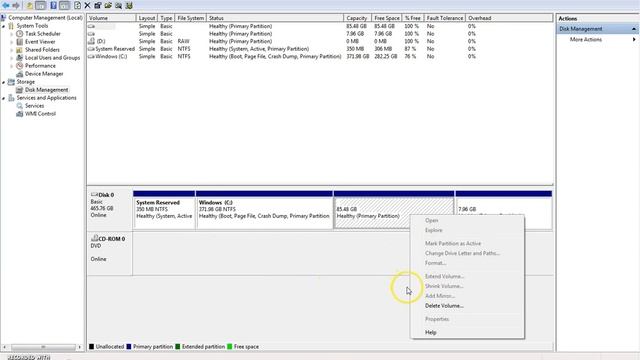Expand the Performance node arrow
Screen dimensions: 640x360
12,66
